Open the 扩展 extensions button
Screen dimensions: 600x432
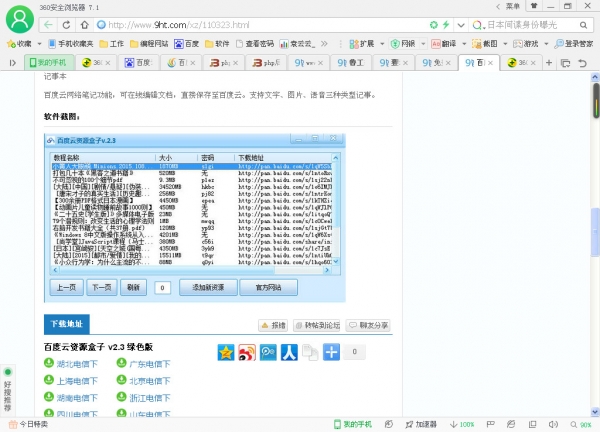pyautogui.click(x=362, y=44)
